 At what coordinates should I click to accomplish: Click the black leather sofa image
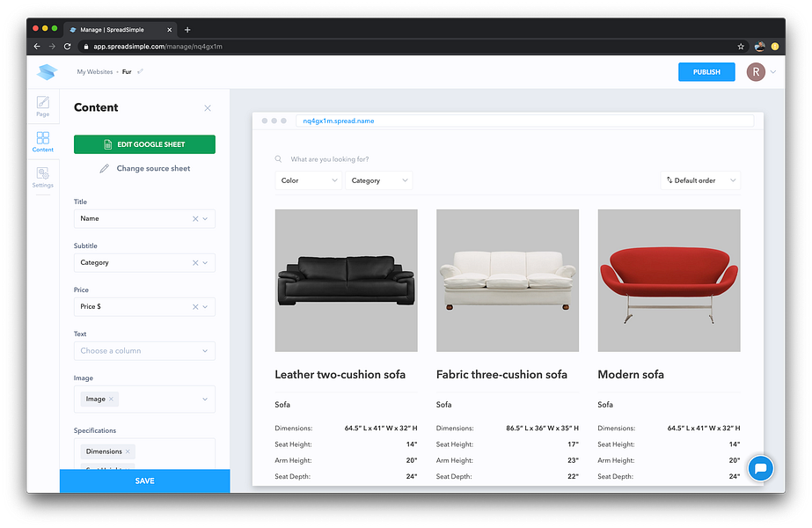346,281
